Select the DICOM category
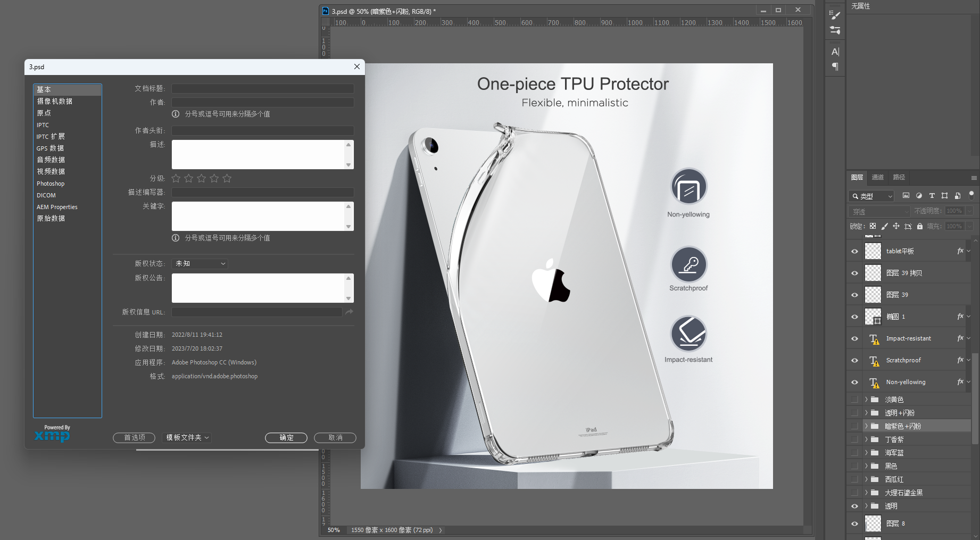Viewport: 980px width, 540px height. point(68,195)
